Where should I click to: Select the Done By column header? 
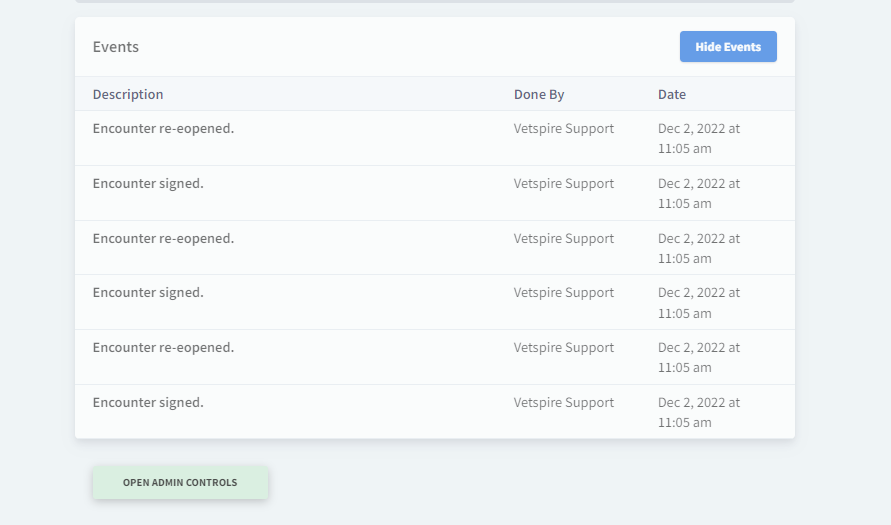tap(539, 95)
